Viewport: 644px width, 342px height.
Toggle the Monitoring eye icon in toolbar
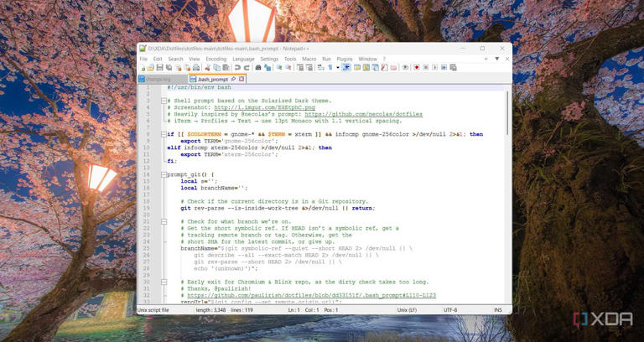pos(405,68)
